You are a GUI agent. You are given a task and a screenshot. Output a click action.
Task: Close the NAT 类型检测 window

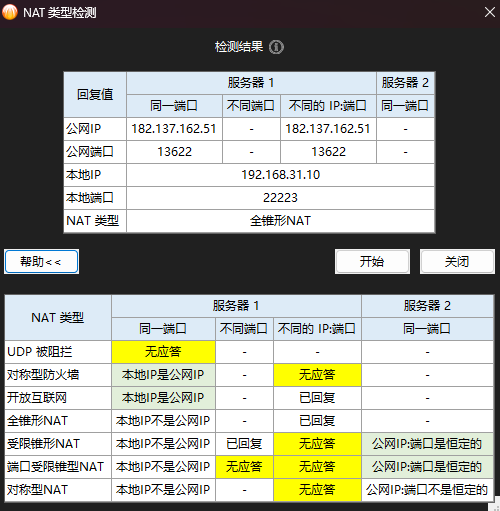coord(489,12)
